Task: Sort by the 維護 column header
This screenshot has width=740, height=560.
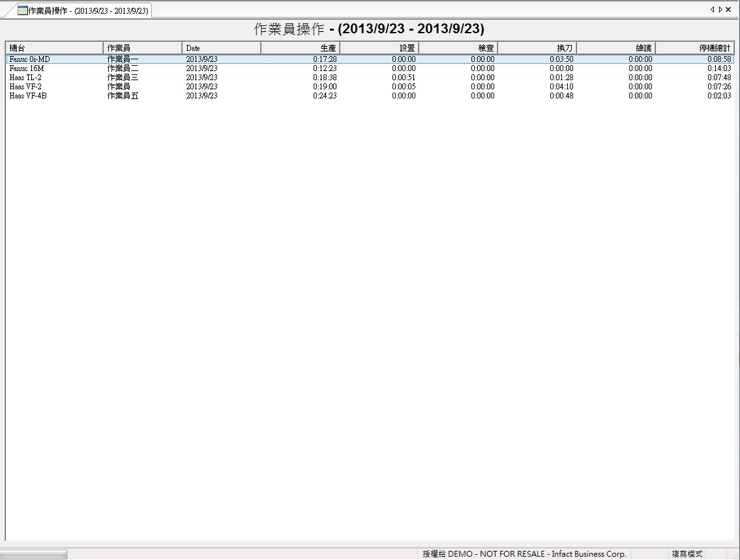Action: 615,48
